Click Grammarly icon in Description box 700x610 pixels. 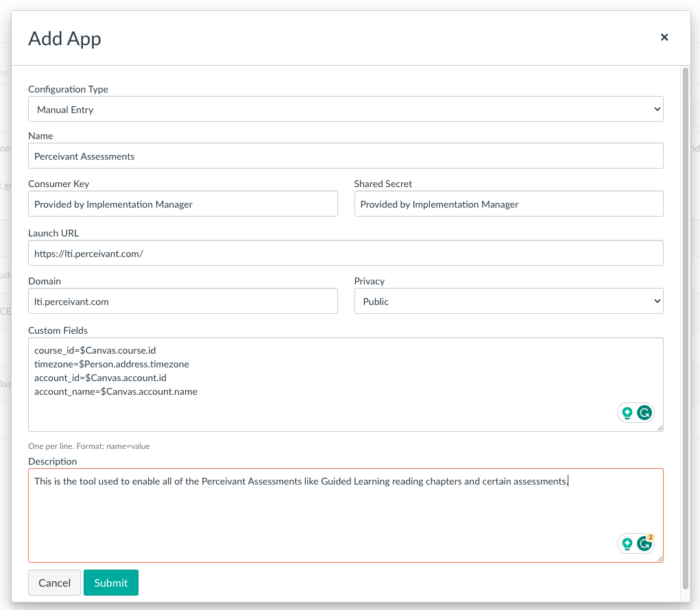pos(644,544)
